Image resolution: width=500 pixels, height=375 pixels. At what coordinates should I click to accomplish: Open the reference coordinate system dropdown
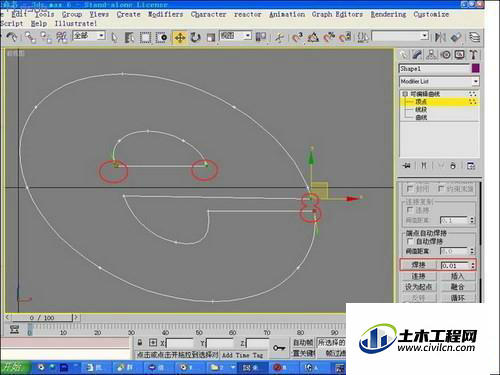(235, 36)
